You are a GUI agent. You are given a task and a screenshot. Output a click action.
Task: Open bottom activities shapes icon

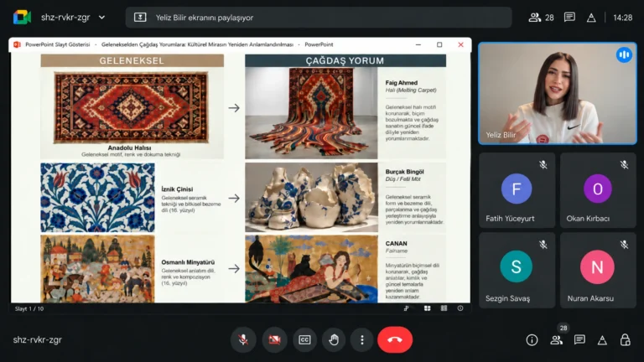pyautogui.click(x=602, y=340)
